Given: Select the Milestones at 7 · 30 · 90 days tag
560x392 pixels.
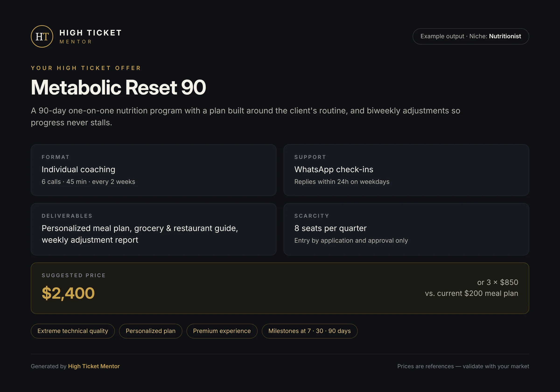Looking at the screenshot, I should 309,331.
